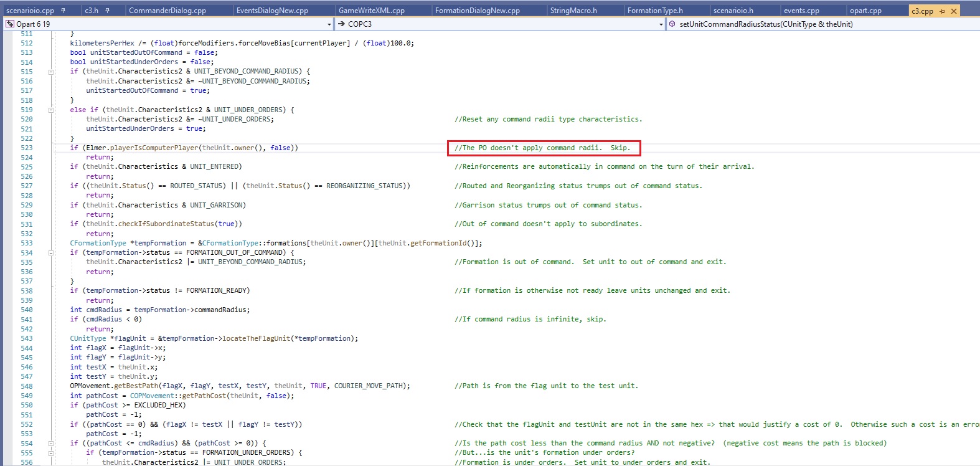Click UNIT_BEYOND_COMMAND_RADIUS on line 515
This screenshot has height=466, width=980.
click(248, 72)
